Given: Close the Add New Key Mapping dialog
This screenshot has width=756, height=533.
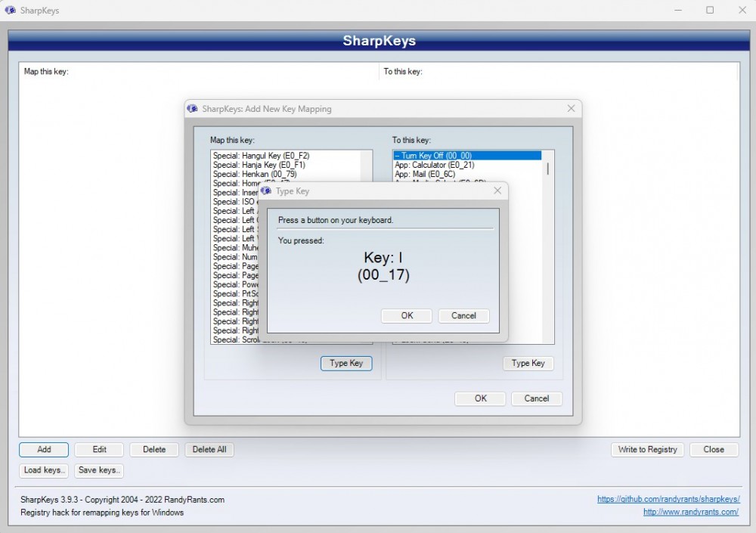Looking at the screenshot, I should tap(572, 109).
